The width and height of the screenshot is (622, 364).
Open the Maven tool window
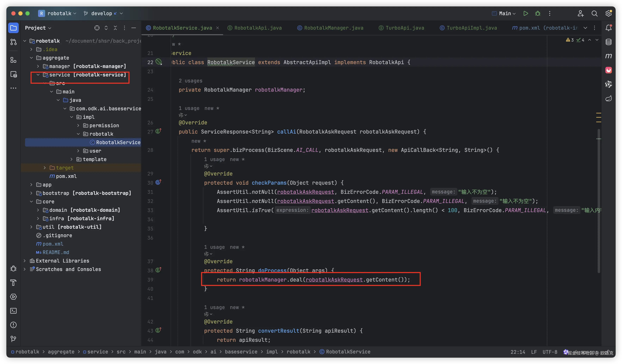(608, 56)
